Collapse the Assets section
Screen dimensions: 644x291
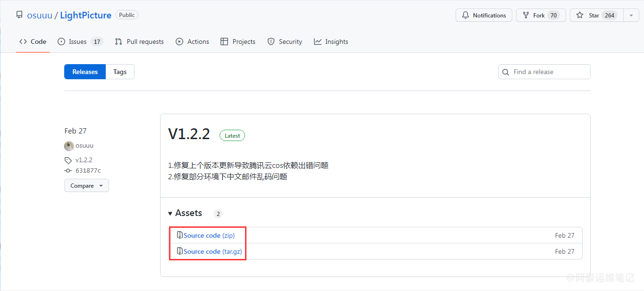185,213
